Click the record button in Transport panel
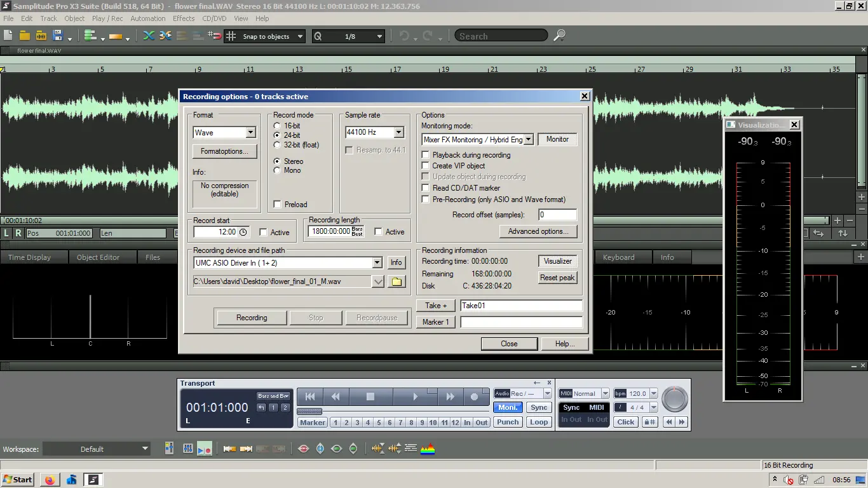868x488 pixels. [474, 396]
